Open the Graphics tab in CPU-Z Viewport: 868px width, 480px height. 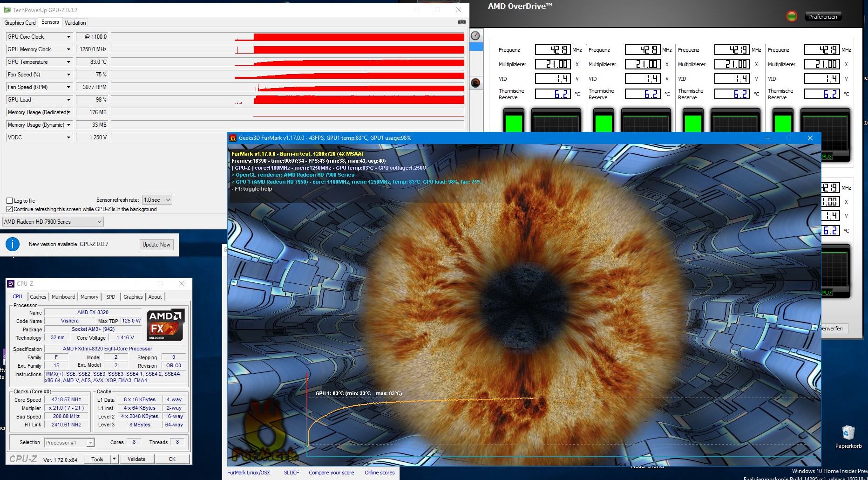(x=133, y=297)
